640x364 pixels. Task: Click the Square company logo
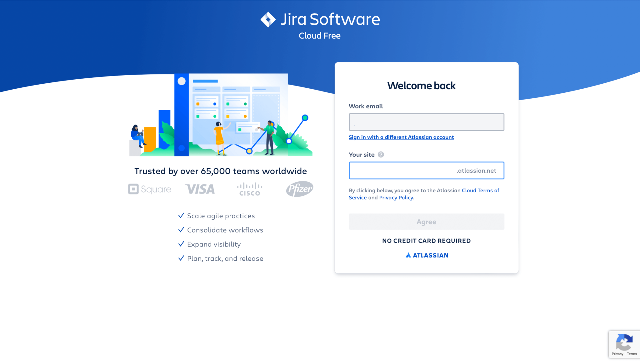150,189
